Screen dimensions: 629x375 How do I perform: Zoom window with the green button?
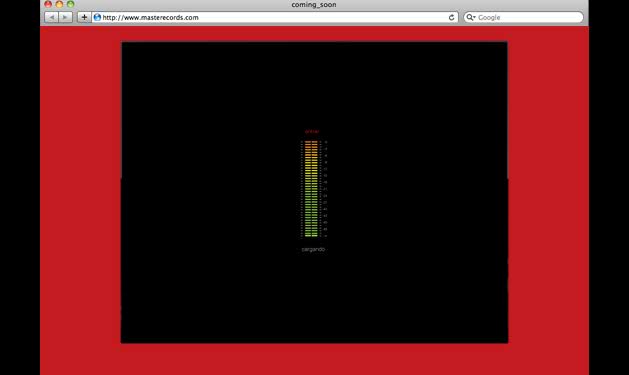tap(71, 4)
